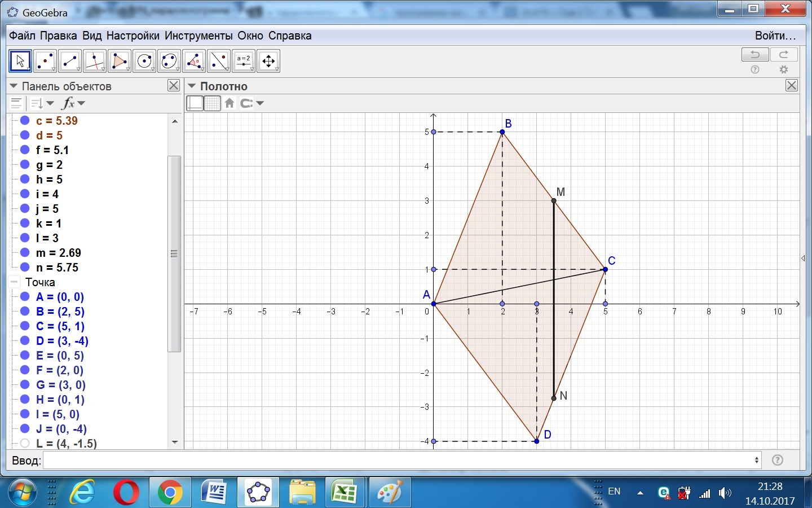Screen dimensions: 812x508
Task: Open the Файл menu
Action: pos(22,36)
